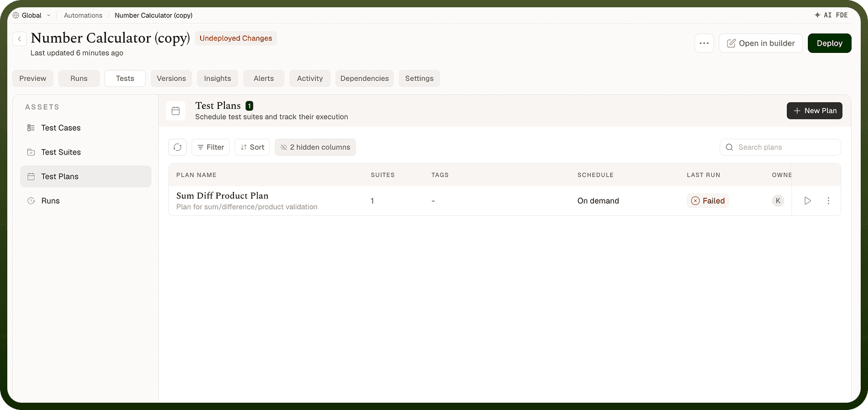Click the AI FDE sparkle button
The image size is (868, 410).
831,15
